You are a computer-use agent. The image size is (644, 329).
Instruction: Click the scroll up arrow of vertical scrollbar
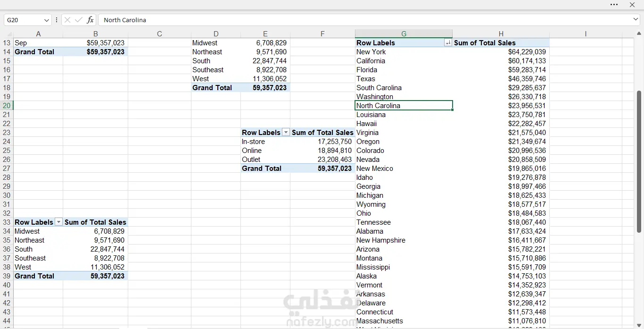tap(639, 34)
